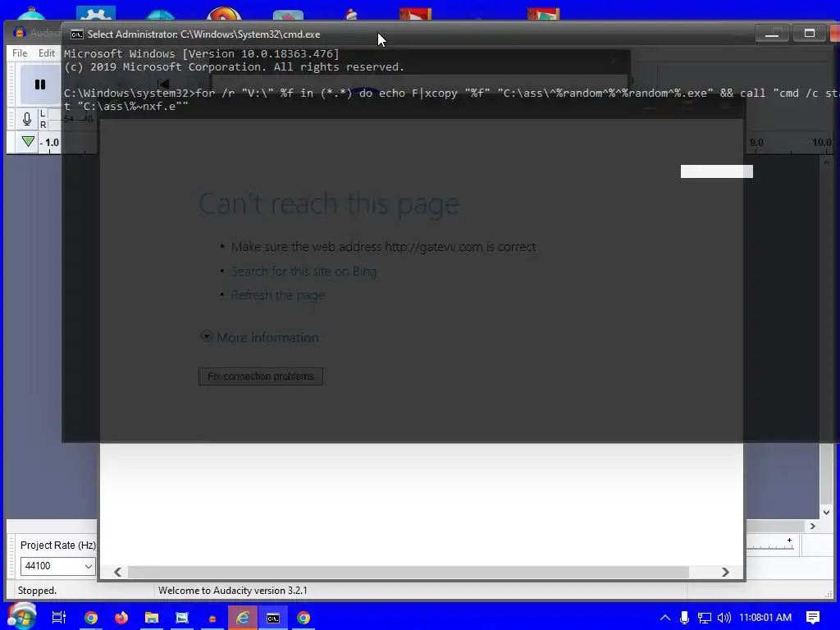Open Audacity's File menu
Viewport: 840px width, 630px height.
(x=20, y=53)
